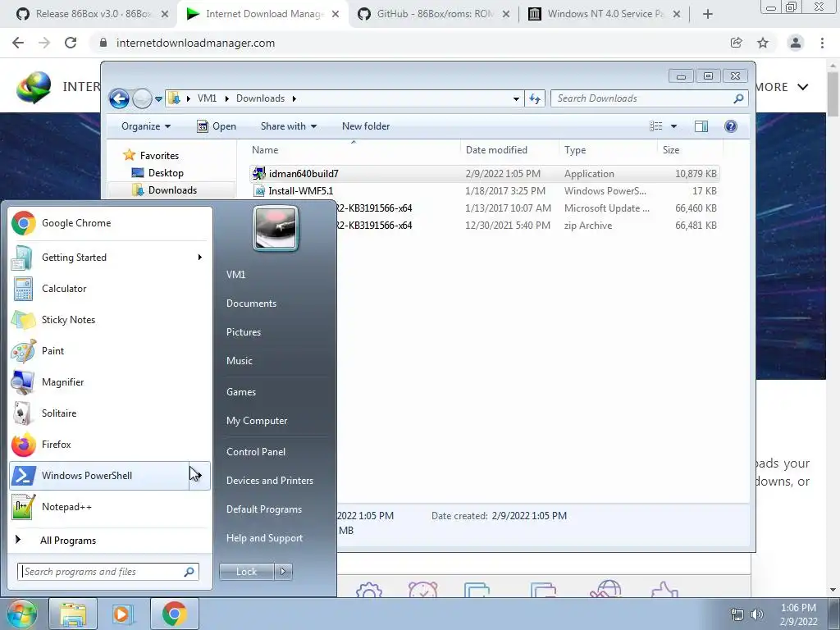Screen dimensions: 840x630
Task: Click the Search programs and files box
Action: click(x=108, y=572)
